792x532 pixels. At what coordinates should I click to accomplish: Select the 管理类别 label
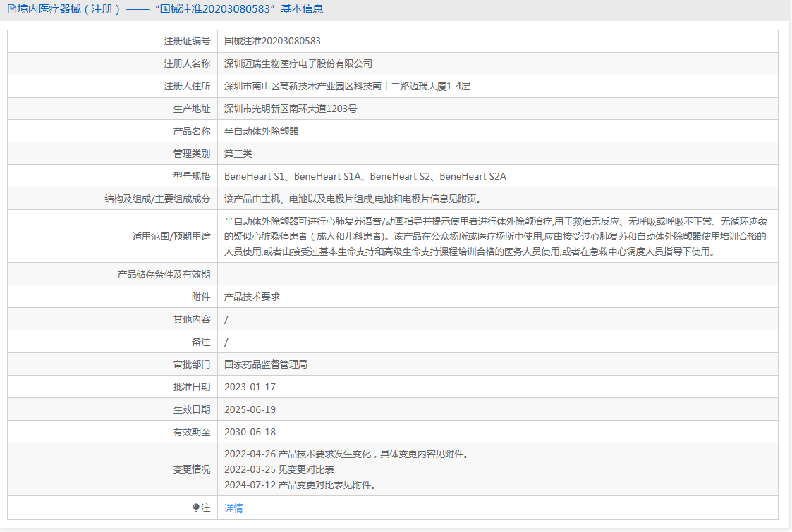tap(191, 154)
